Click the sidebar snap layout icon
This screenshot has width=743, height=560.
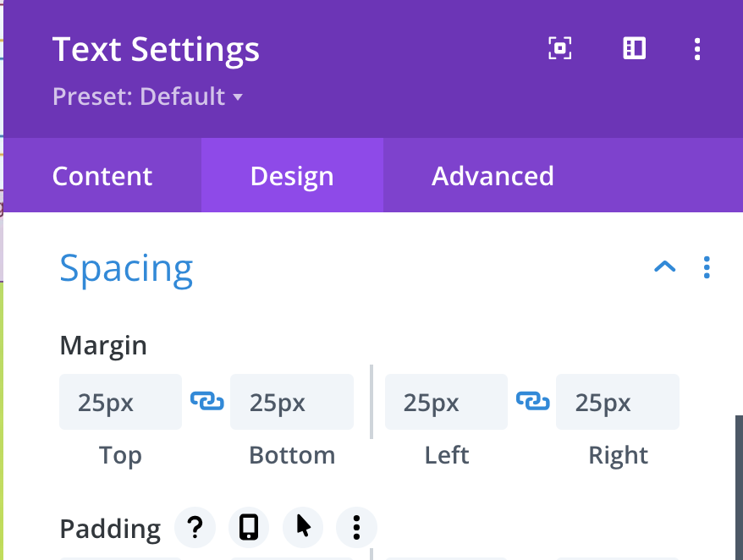click(635, 48)
